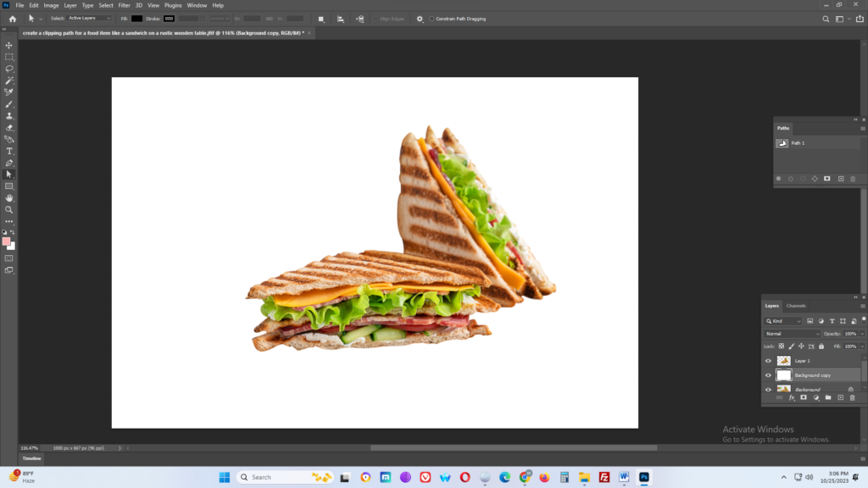Select the Hand tool
Screen dimensions: 868x488
(8, 198)
